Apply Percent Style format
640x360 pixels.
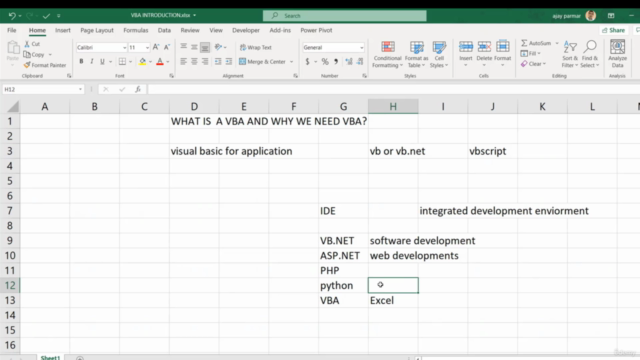[325, 62]
